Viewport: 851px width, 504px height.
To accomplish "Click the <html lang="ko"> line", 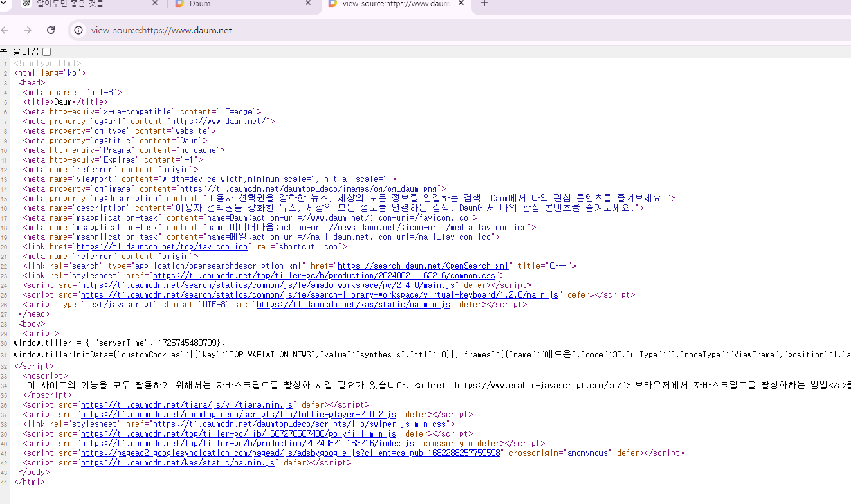I will (x=50, y=73).
